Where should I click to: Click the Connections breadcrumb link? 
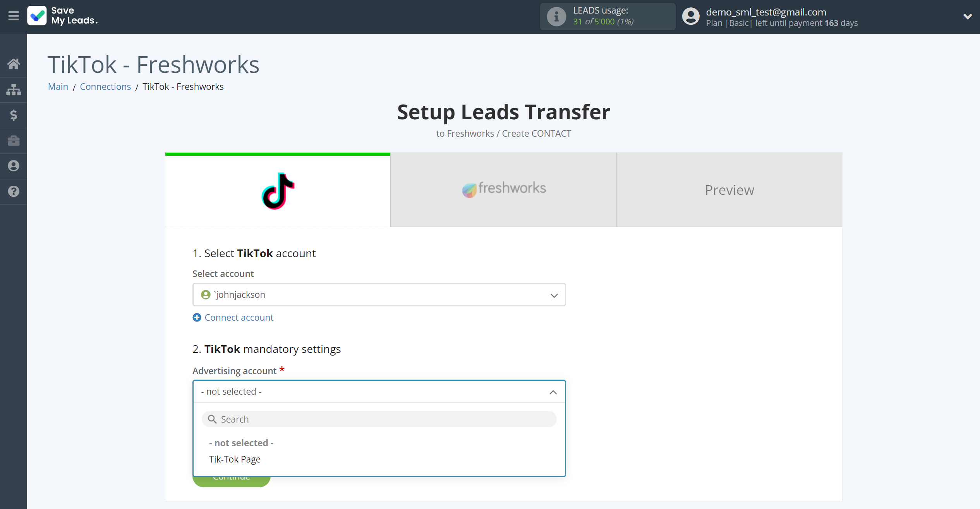[105, 86]
